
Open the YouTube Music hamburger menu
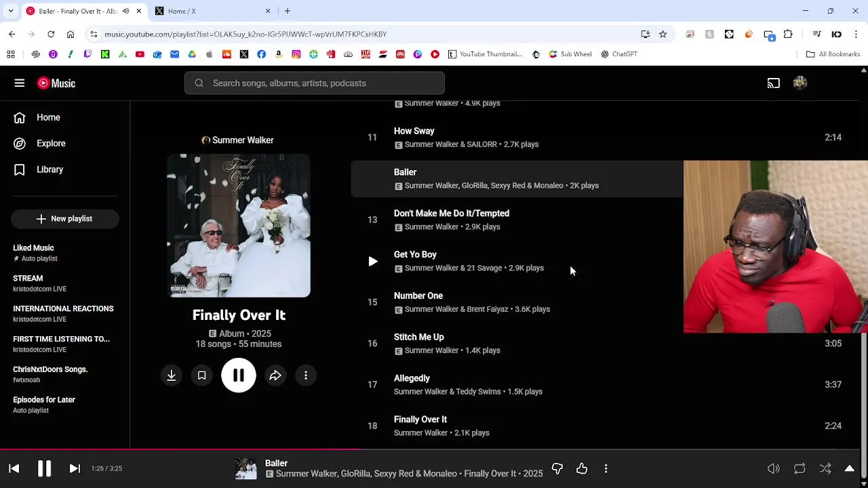19,83
